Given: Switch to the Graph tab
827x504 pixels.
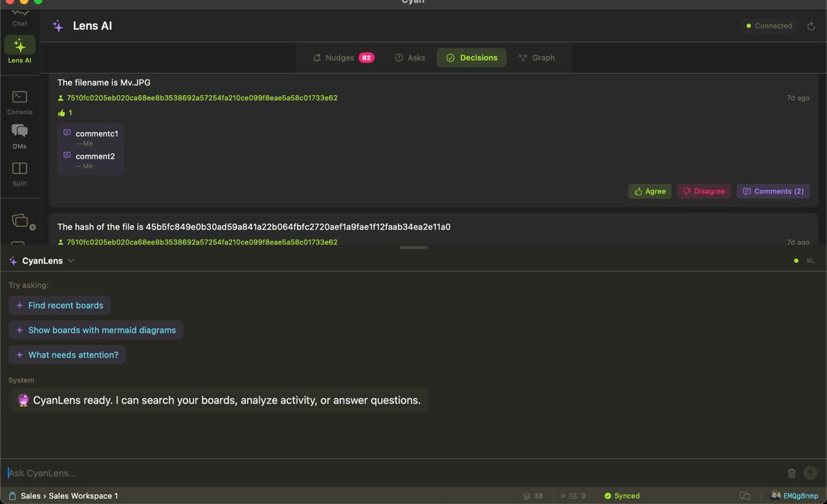Looking at the screenshot, I should 537,57.
